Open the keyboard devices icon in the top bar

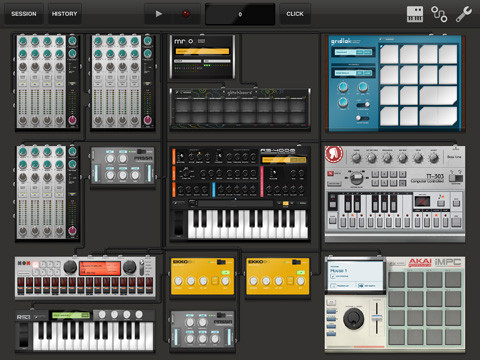point(415,14)
